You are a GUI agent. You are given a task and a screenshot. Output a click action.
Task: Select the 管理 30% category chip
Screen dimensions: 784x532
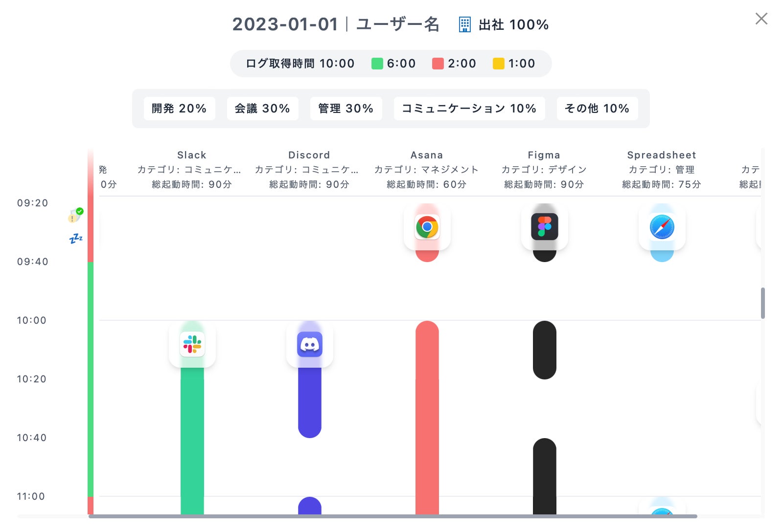click(x=346, y=109)
